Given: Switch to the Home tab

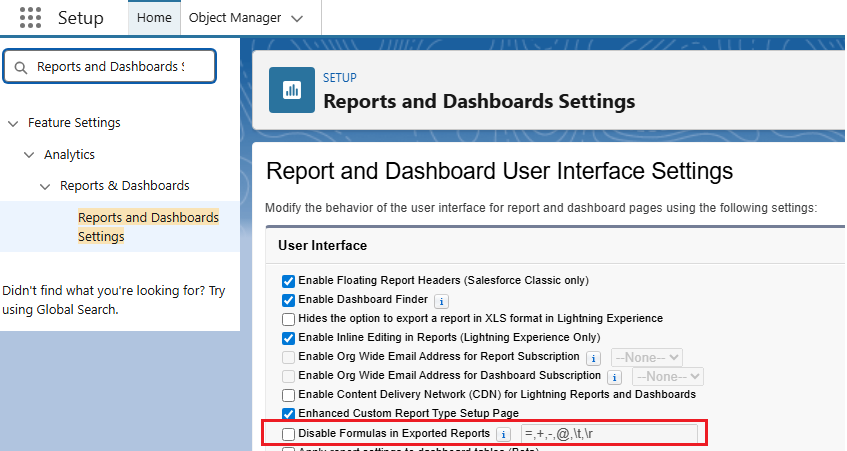Looking at the screenshot, I should pos(154,17).
